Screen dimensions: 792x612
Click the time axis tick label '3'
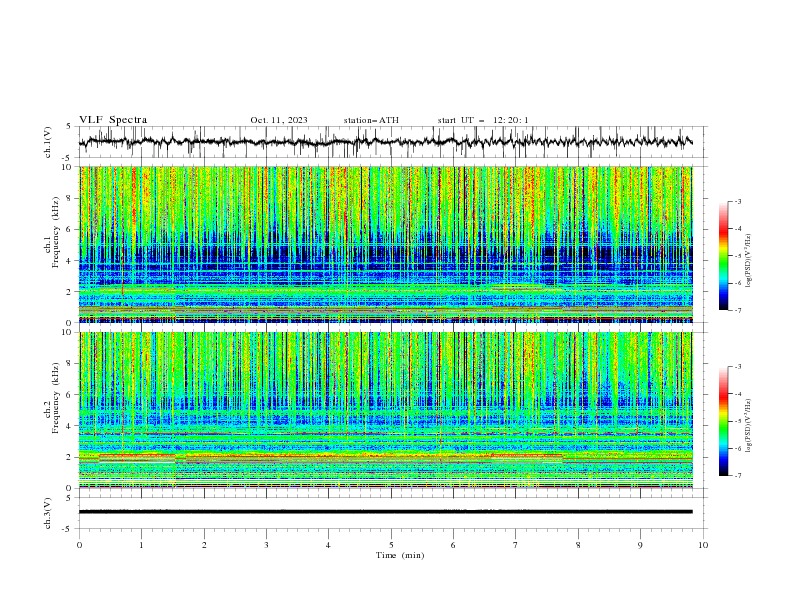tap(266, 545)
